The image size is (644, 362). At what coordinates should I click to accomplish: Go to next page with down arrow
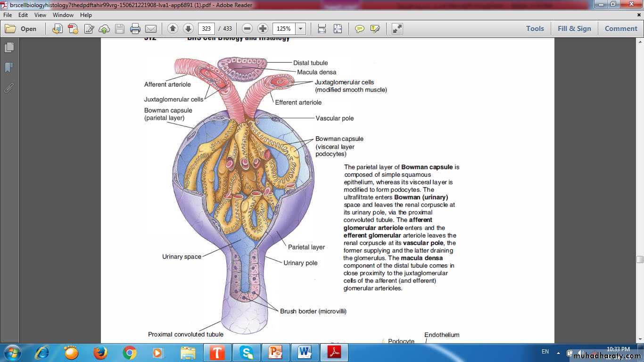pyautogui.click(x=188, y=29)
